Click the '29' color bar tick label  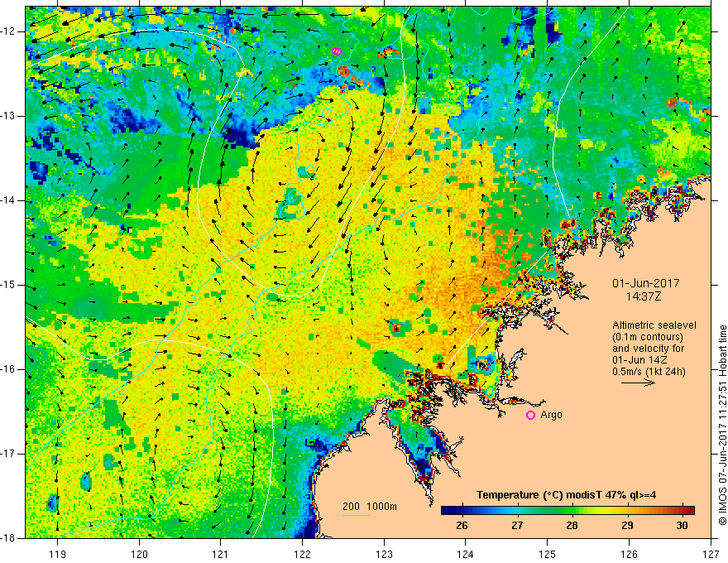[x=627, y=526]
